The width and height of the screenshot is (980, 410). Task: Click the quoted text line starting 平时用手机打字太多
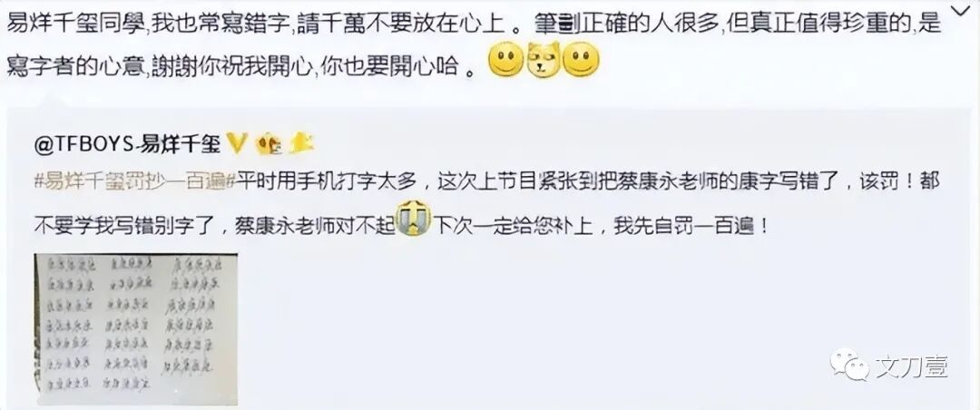tap(485, 184)
